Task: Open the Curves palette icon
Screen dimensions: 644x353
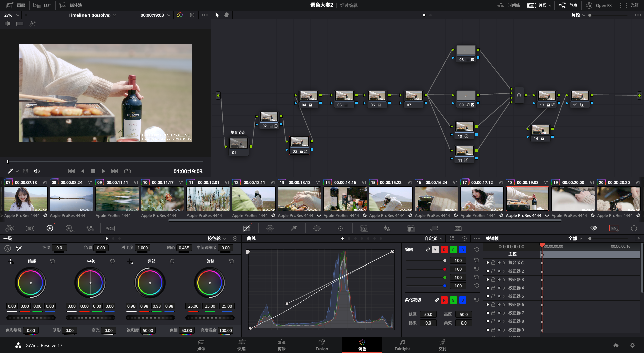Action: click(247, 228)
